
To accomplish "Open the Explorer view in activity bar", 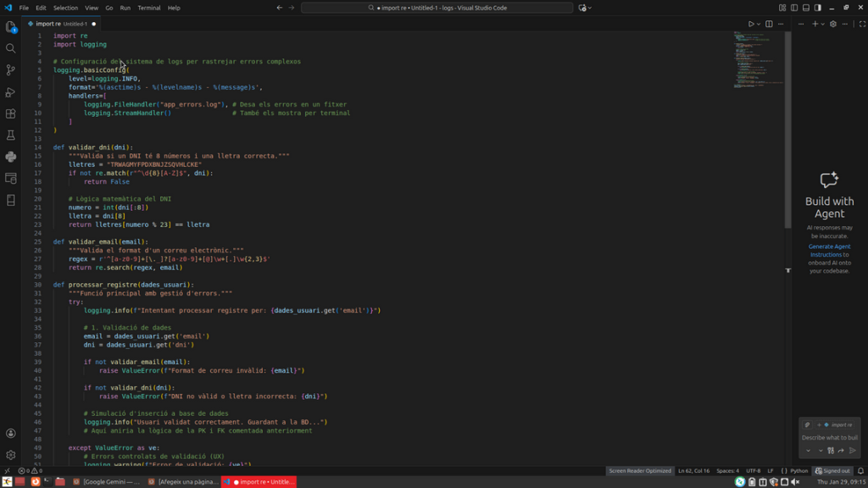I will [11, 27].
